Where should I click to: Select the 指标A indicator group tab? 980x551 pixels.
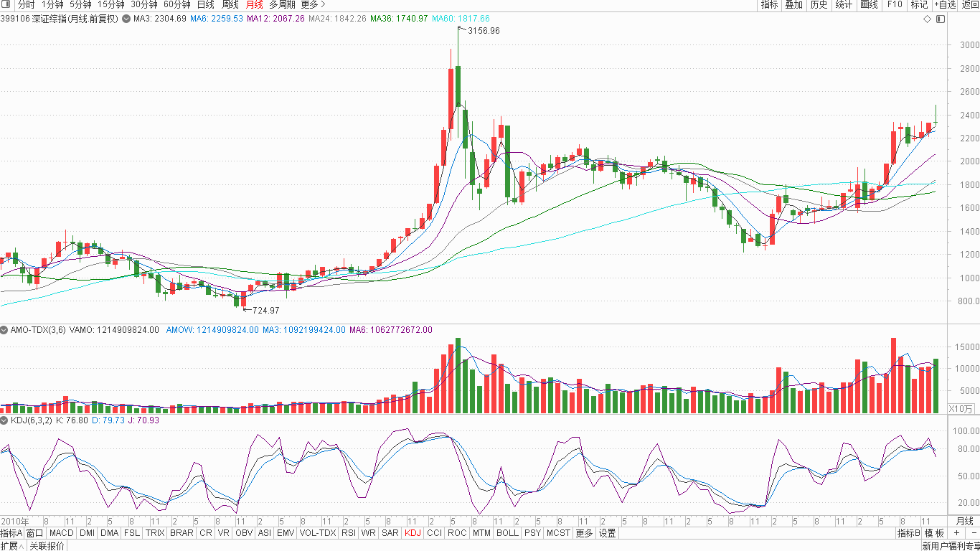coord(11,533)
